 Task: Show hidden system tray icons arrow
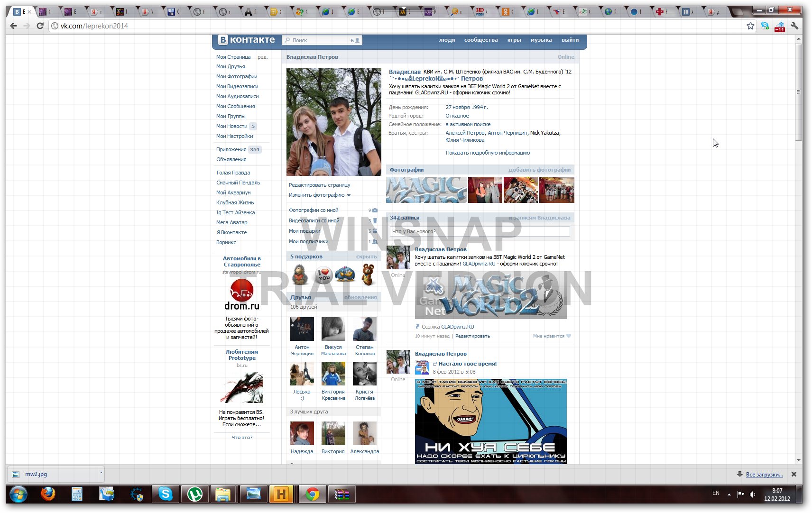click(729, 495)
